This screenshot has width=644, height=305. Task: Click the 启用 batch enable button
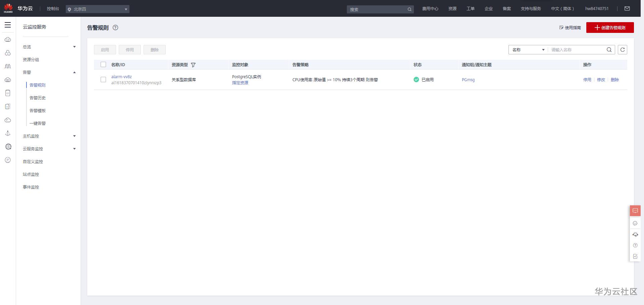click(105, 50)
